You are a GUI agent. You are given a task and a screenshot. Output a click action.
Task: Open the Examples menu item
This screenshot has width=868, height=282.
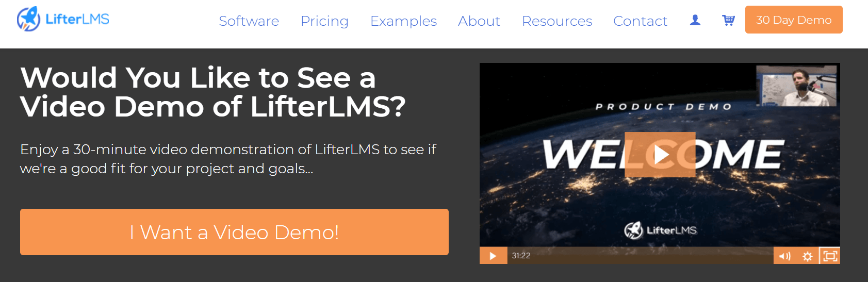(404, 21)
